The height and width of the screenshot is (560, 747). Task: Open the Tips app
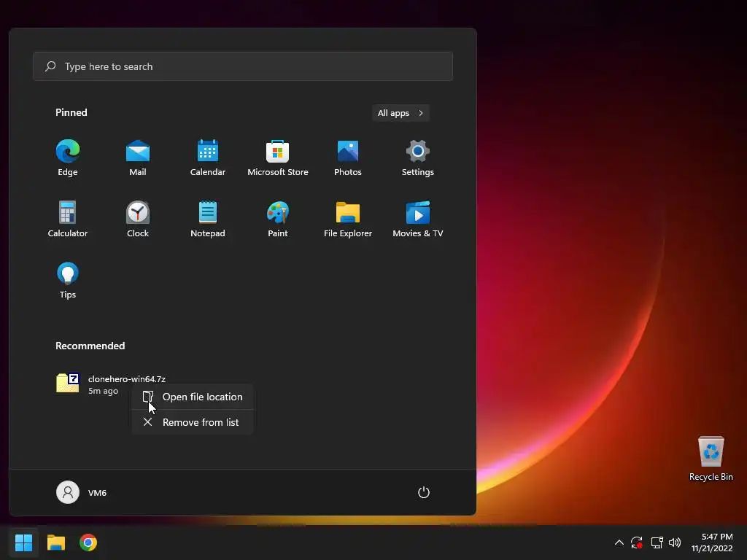coord(68,281)
